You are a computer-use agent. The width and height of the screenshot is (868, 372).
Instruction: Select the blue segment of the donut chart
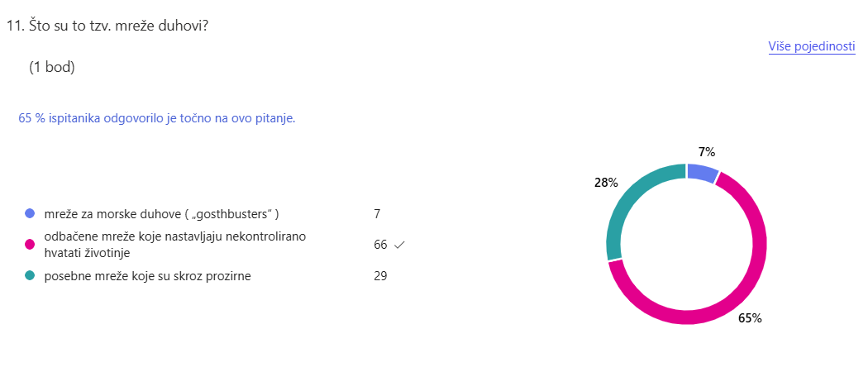coord(703,172)
